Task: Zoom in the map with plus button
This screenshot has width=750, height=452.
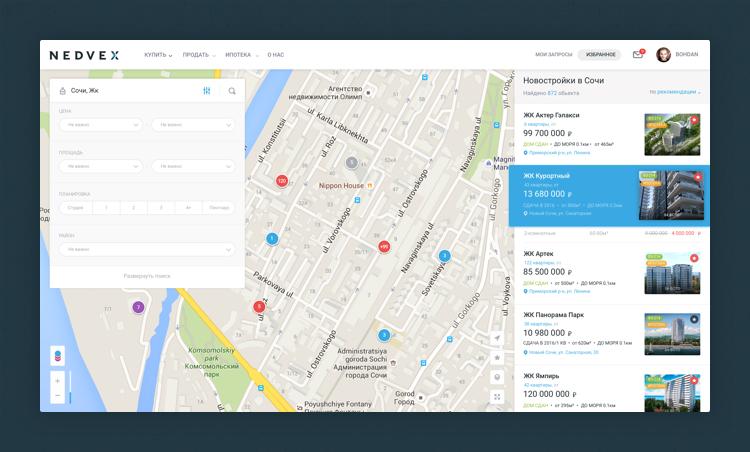Action: pos(57,381)
